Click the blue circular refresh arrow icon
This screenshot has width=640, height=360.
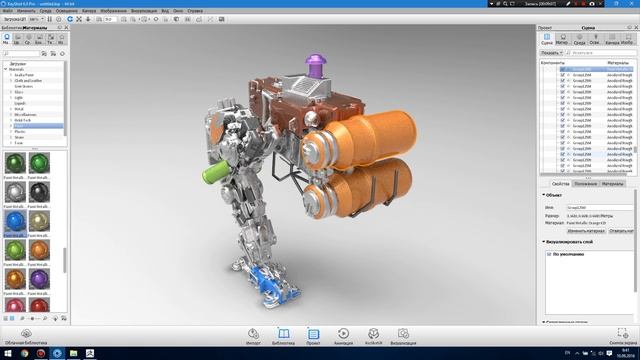(70, 19)
